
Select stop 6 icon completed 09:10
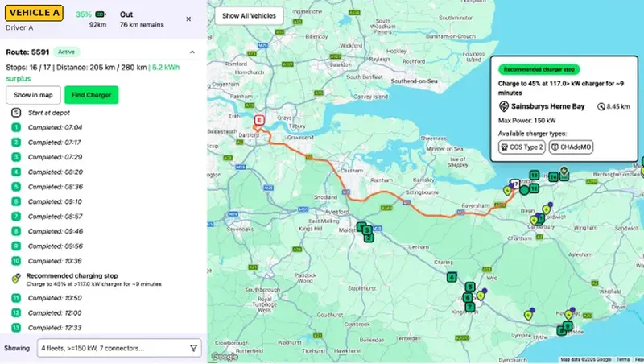click(16, 201)
